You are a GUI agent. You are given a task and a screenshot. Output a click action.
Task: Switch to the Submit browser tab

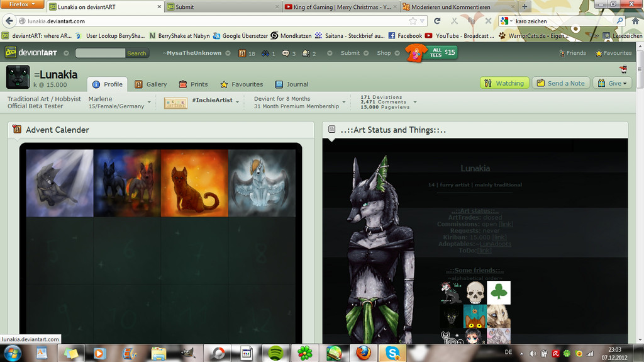tap(223, 6)
